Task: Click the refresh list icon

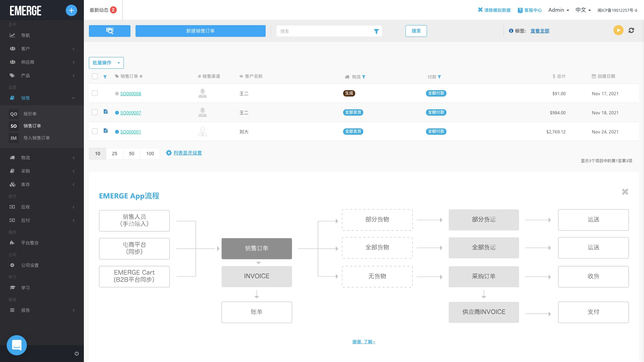Action: pos(631,31)
